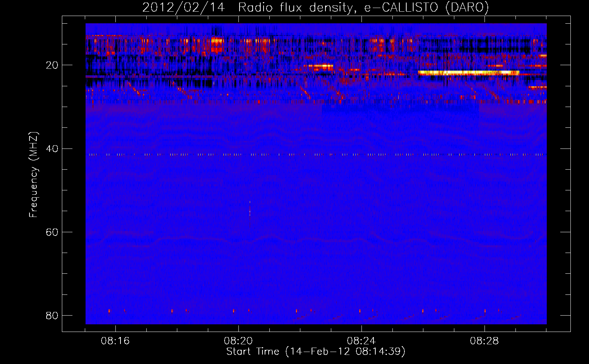
Task: Click the thin vertical red spike near 08:20
Action: [250, 214]
